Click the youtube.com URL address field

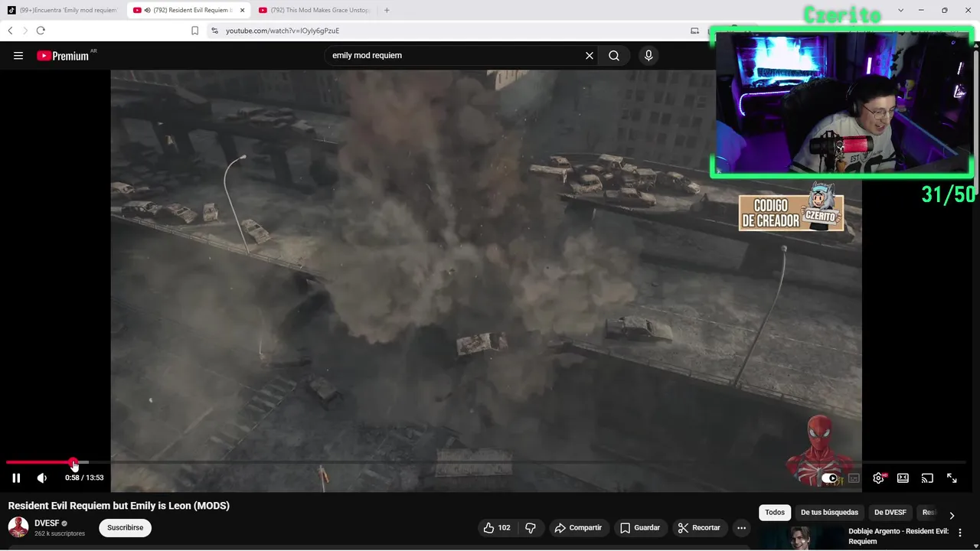click(283, 31)
